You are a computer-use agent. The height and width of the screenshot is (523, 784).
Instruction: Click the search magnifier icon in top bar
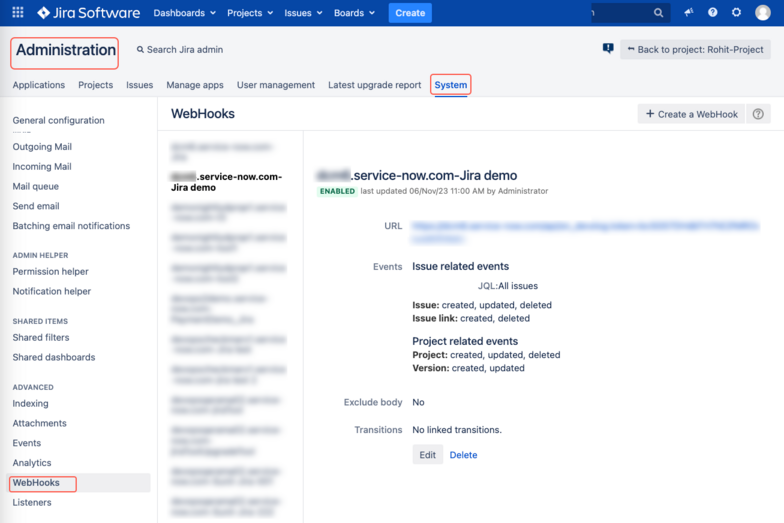pyautogui.click(x=658, y=12)
